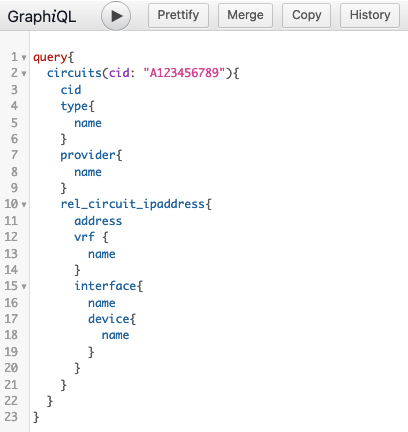The height and width of the screenshot is (432, 408).
Task: Click the 'address' field on line 11
Action: click(98, 221)
